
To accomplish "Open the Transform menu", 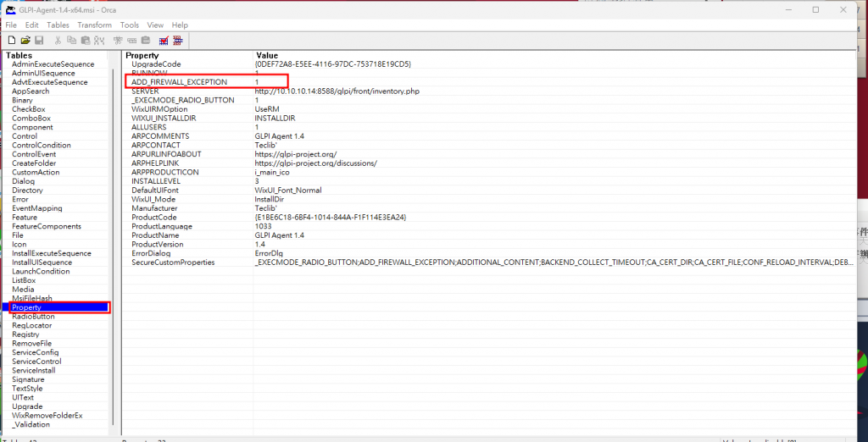I will click(x=95, y=25).
